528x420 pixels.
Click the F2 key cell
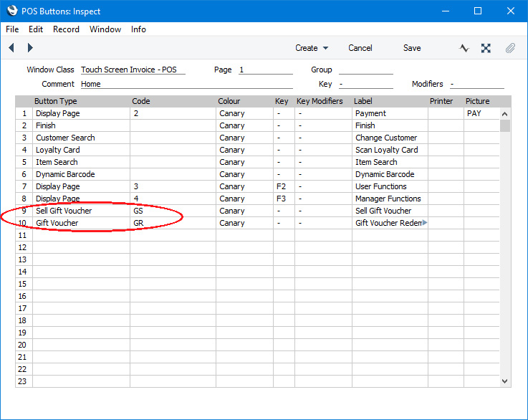[284, 186]
